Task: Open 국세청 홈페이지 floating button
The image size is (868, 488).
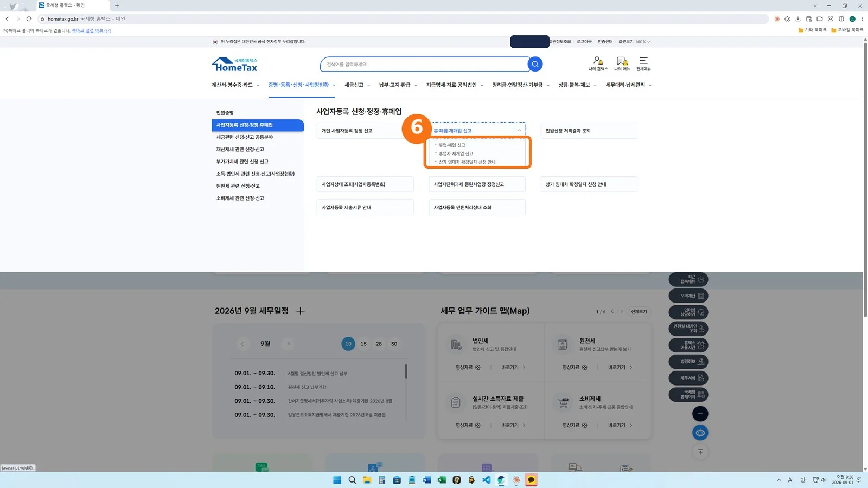Action: pyautogui.click(x=688, y=394)
